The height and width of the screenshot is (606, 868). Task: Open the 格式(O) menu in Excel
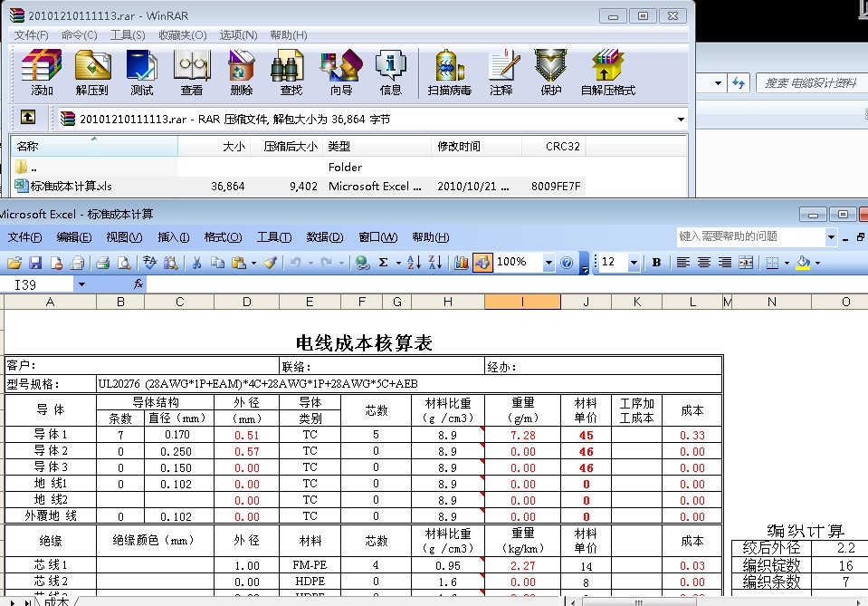pyautogui.click(x=223, y=237)
